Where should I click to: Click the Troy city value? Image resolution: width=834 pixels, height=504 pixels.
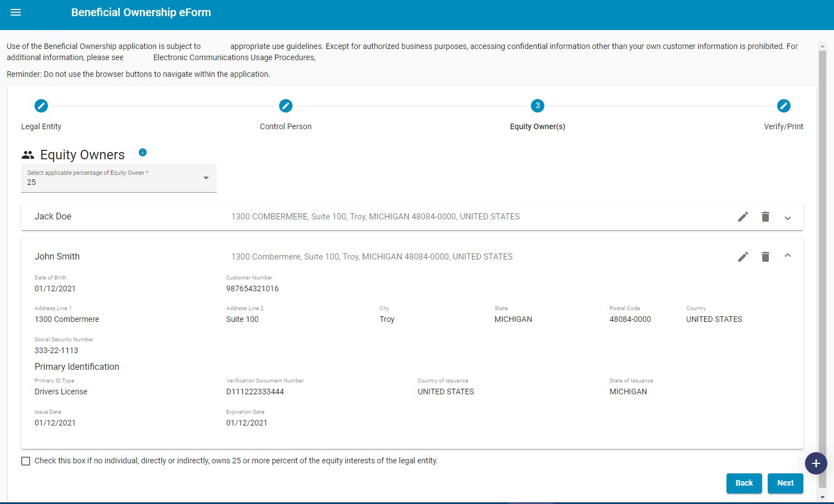point(387,319)
